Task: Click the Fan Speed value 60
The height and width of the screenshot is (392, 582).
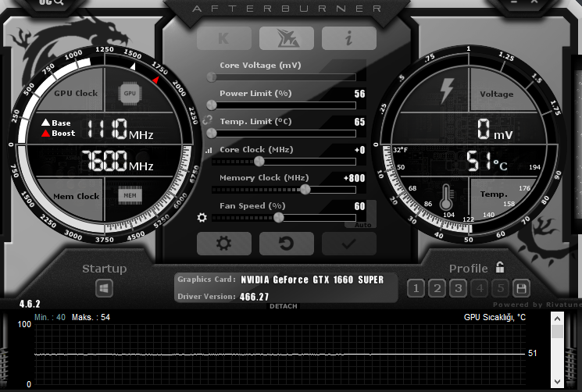Action: pos(359,207)
